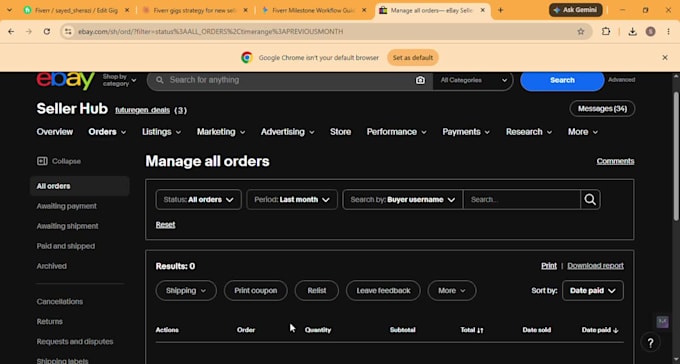Viewport: 680px width, 364px height.
Task: Close the Fiverr Milestone Workflow Guide tab
Action: click(364, 10)
